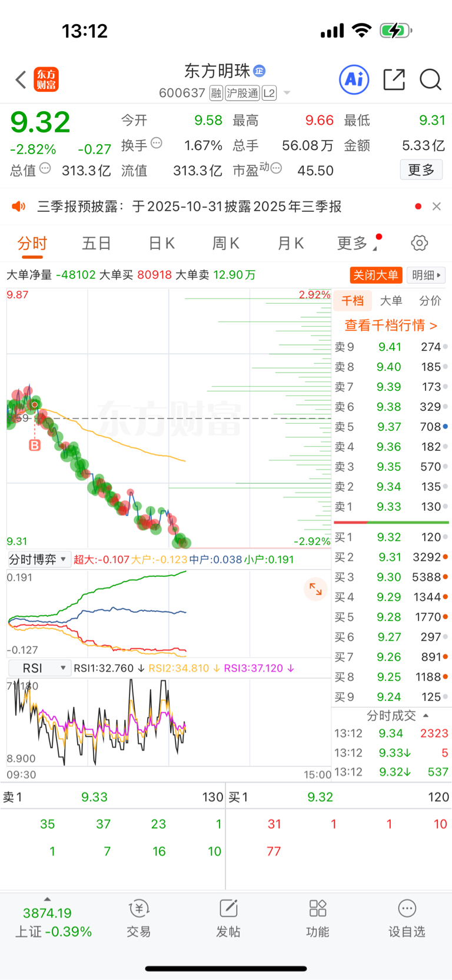The image size is (452, 980).
Task: Tap the info icon beside 换手
Action: tap(157, 143)
